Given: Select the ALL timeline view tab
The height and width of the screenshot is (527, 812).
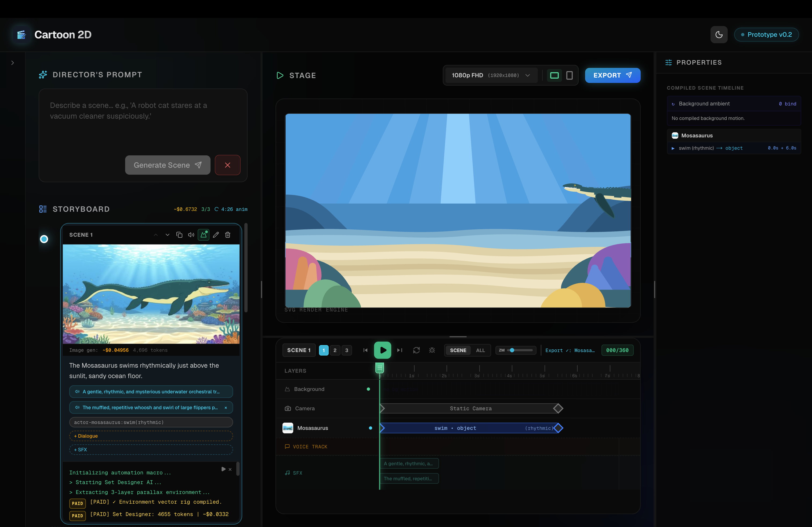Looking at the screenshot, I should click(480, 350).
